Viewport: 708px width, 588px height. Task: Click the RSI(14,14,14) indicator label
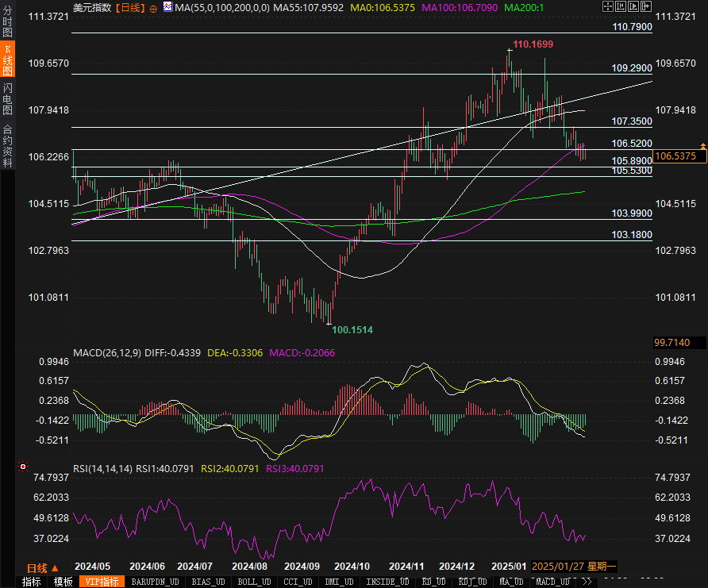102,468
